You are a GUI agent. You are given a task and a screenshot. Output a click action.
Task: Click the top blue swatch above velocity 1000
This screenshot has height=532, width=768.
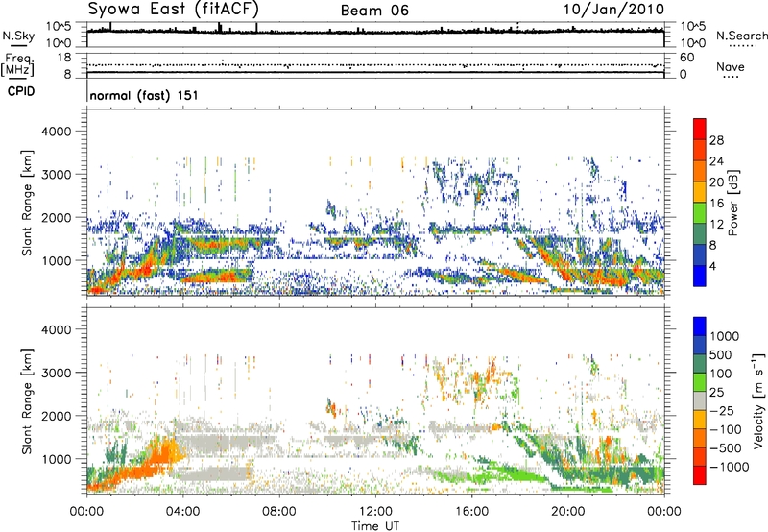click(x=700, y=326)
